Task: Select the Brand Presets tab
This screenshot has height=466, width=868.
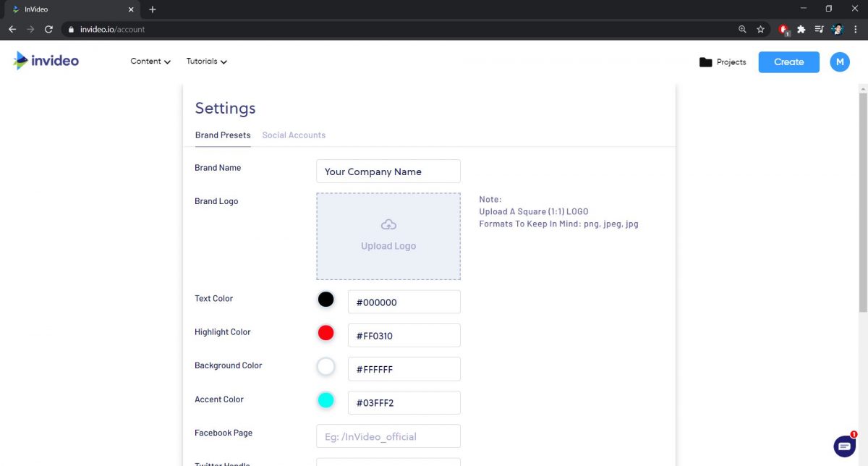Action: click(222, 135)
